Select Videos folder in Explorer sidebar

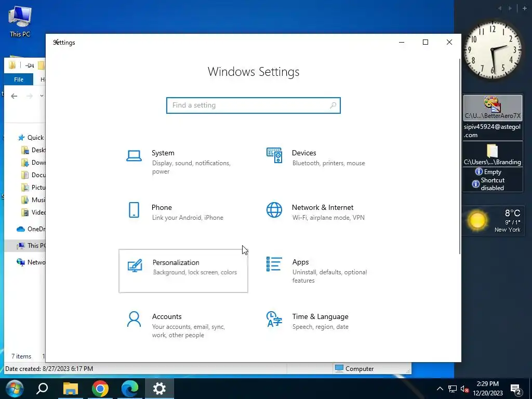[x=33, y=212]
